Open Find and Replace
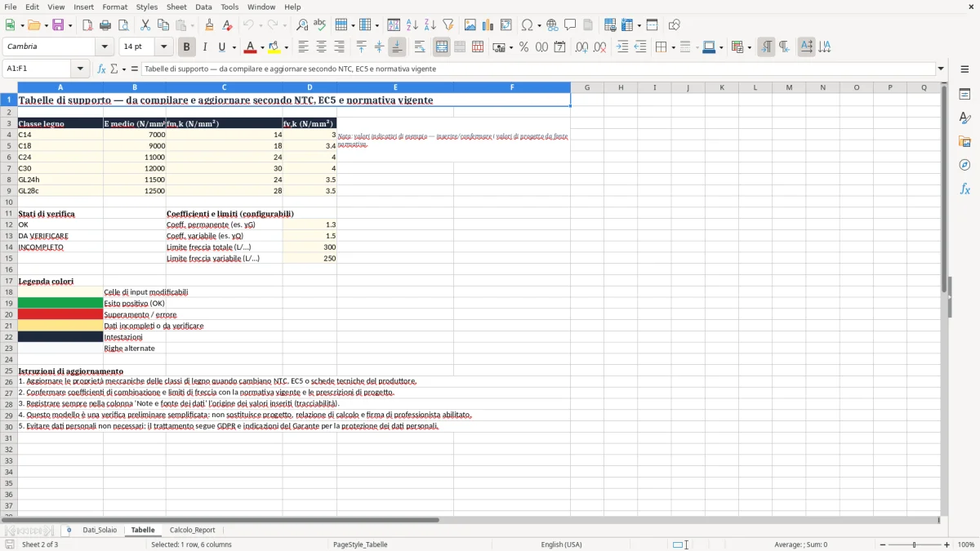 (302, 25)
